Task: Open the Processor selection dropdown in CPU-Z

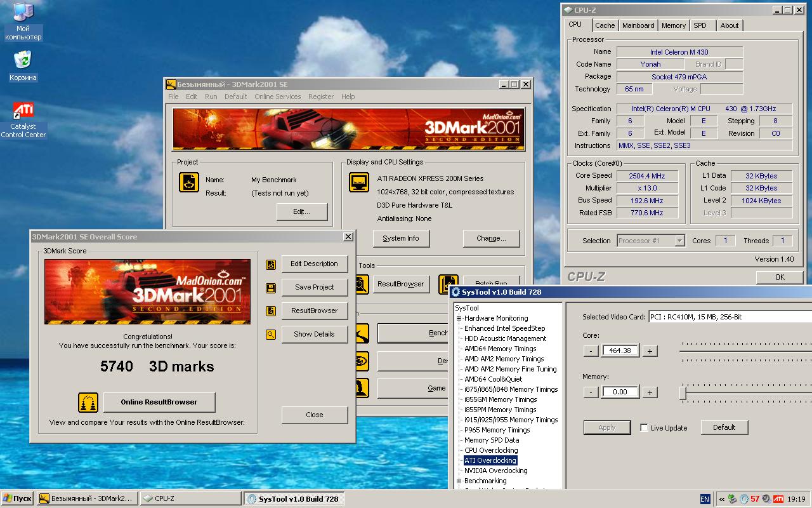Action: 679,241
